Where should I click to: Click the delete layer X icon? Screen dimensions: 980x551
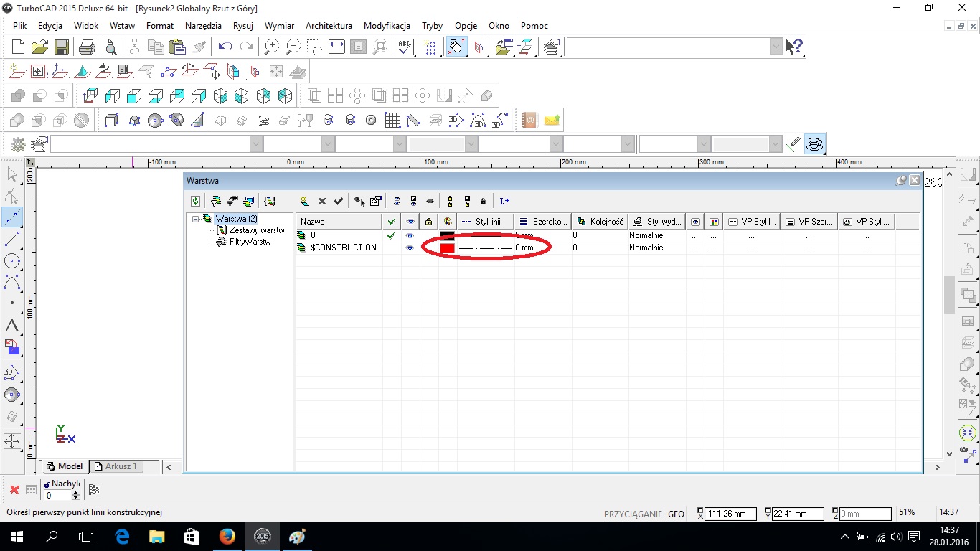coord(322,202)
